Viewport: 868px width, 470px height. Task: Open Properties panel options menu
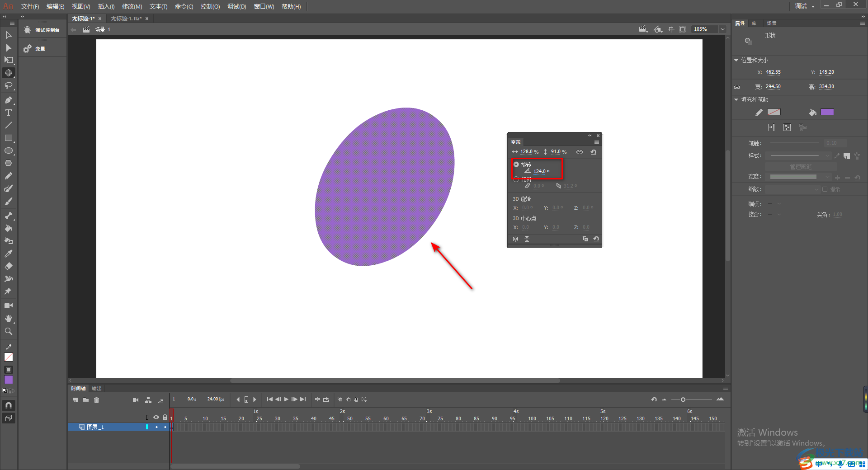coord(862,23)
